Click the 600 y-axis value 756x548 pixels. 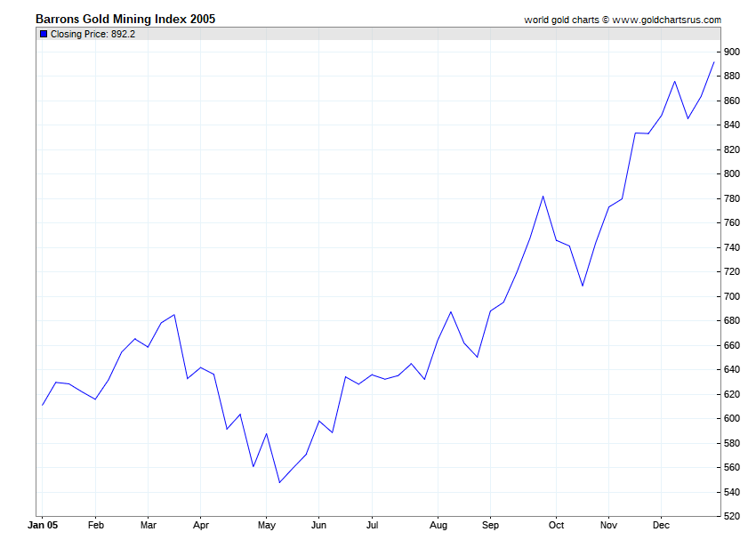731,418
